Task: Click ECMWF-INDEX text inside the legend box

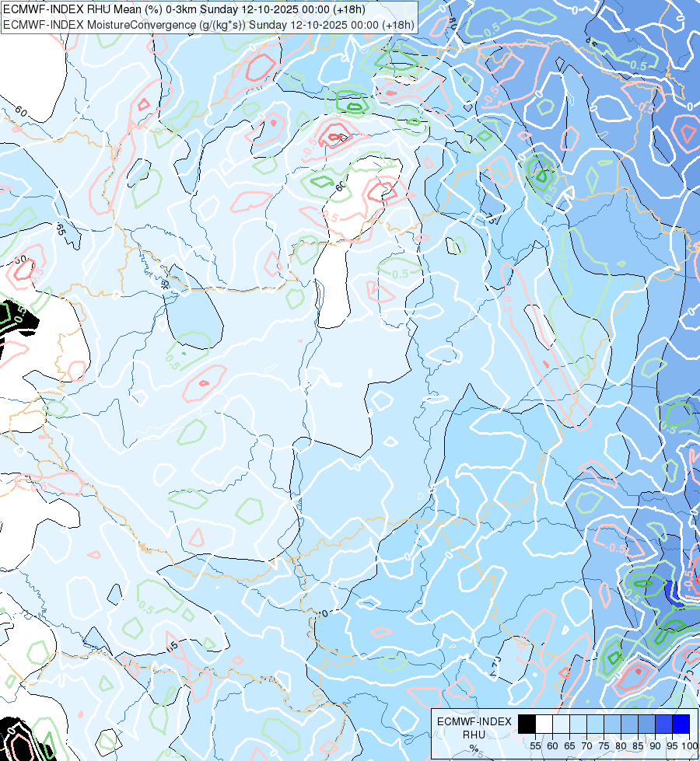Action: click(x=474, y=721)
